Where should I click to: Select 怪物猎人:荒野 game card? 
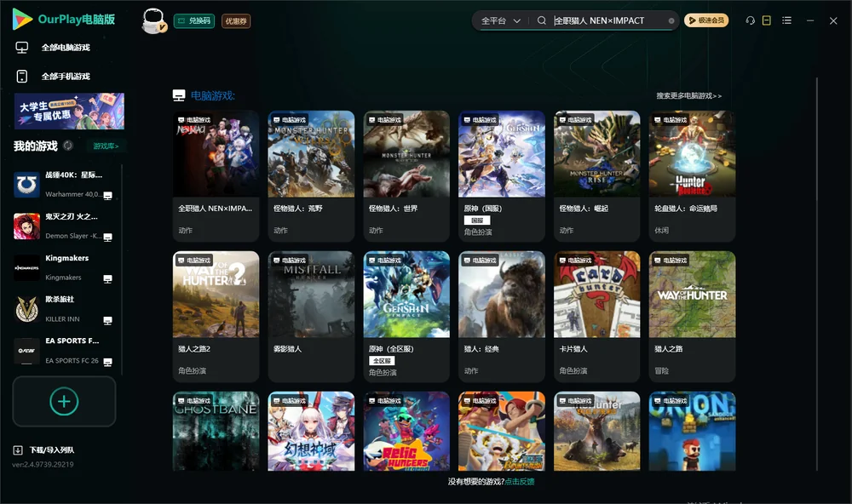[311, 176]
